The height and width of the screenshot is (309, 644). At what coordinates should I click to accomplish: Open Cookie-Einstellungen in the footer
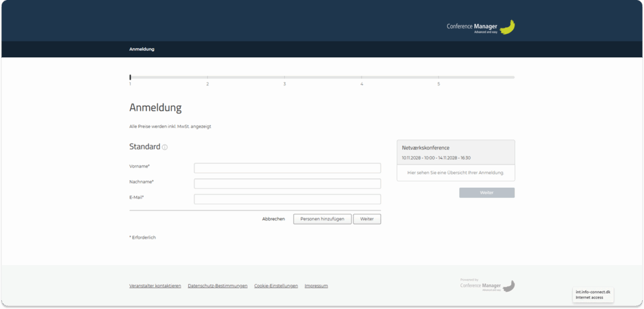[x=275, y=286]
